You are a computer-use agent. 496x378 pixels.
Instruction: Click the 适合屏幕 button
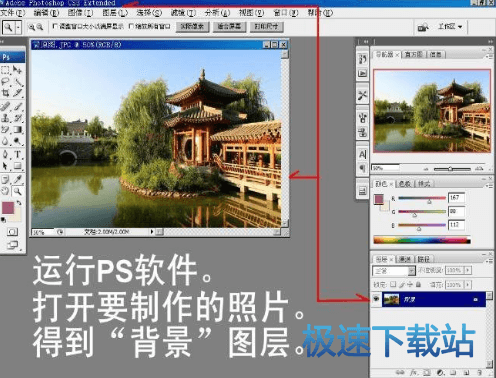pyautogui.click(x=229, y=26)
